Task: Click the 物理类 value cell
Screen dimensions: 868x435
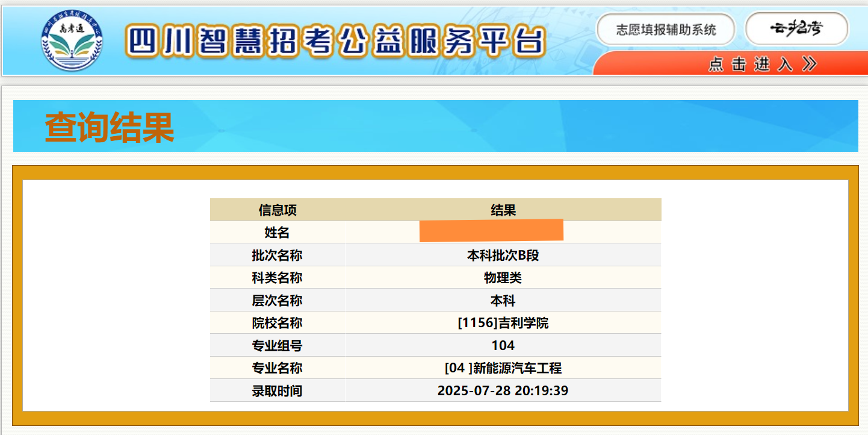Action: [503, 278]
